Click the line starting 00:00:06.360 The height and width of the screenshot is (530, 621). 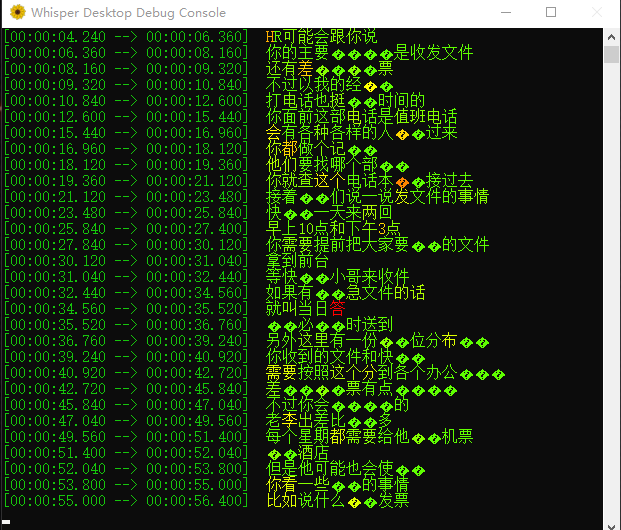coord(238,53)
